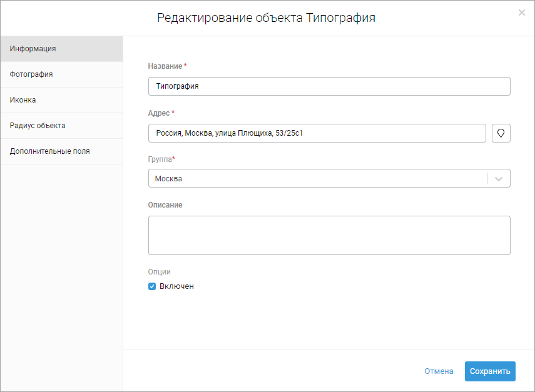Click the Название field label
This screenshot has height=392, width=535.
(165, 66)
